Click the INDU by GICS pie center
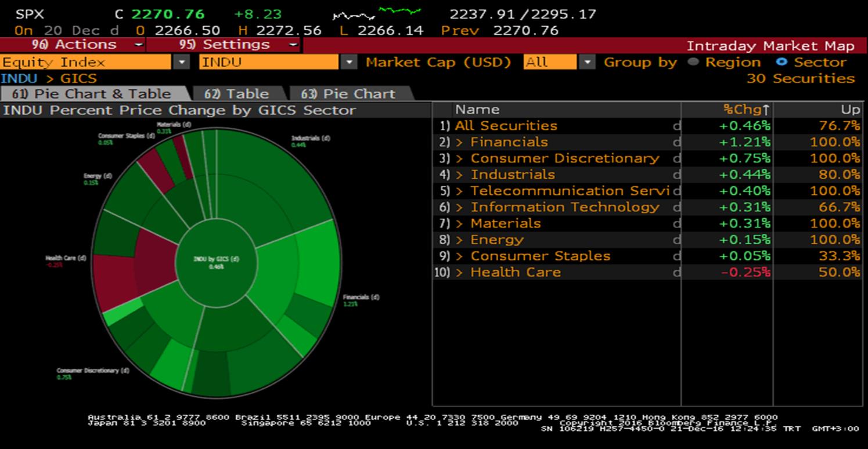The image size is (868, 449). [x=216, y=263]
